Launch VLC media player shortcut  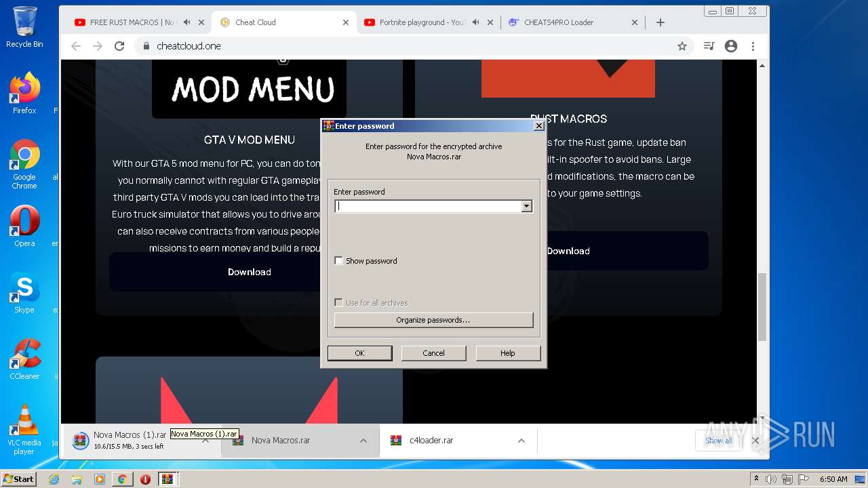pyautogui.click(x=24, y=429)
